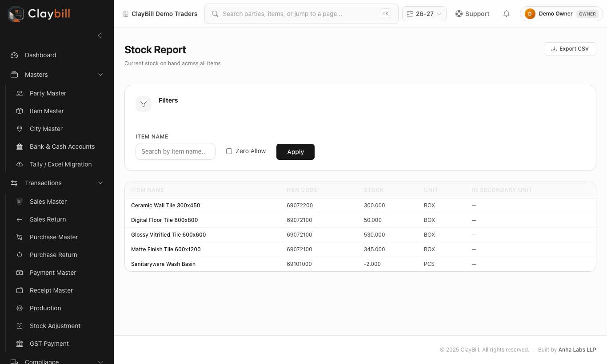Viewport: 607px width, 364px height.
Task: Click the Sales Return arrow icon
Action: pyautogui.click(x=20, y=219)
